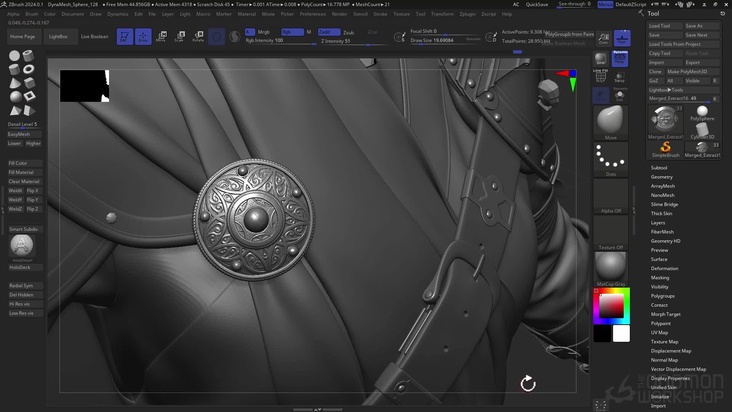Open the Preferences menu
732x412 pixels.
(312, 14)
